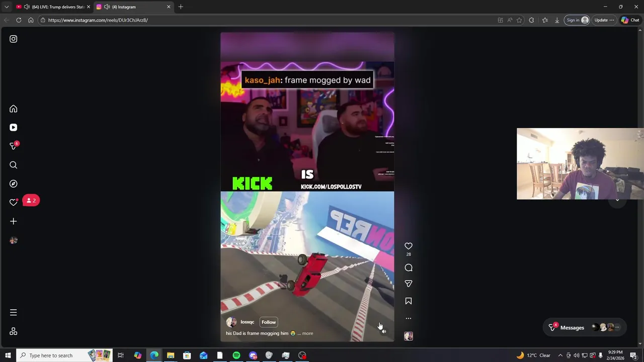Open the Reels icon in sidebar
The image size is (644, 362).
pyautogui.click(x=14, y=128)
